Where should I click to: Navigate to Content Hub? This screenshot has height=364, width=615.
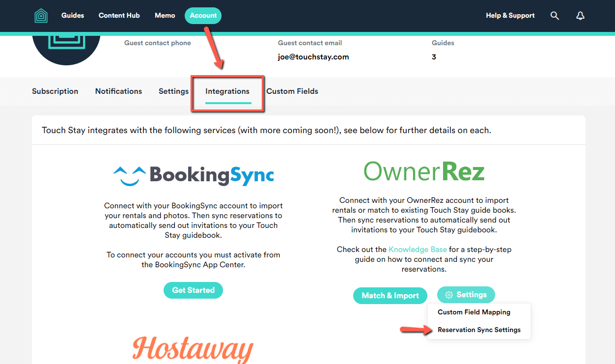(x=119, y=16)
